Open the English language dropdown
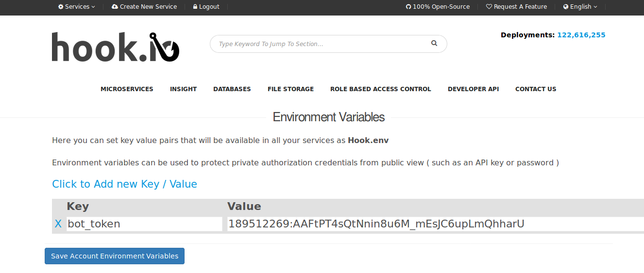 coord(580,7)
